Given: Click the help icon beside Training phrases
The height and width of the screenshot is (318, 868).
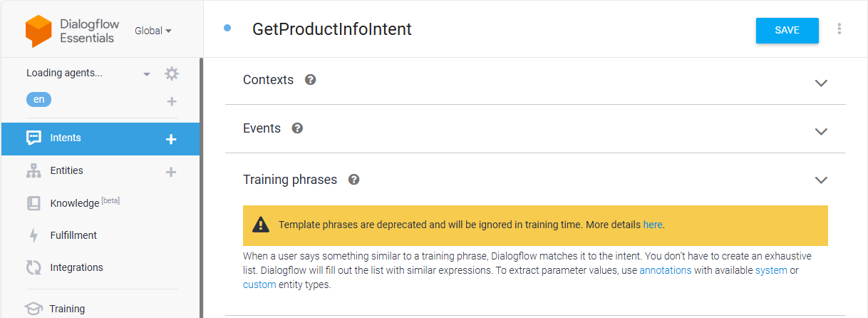Looking at the screenshot, I should (353, 180).
